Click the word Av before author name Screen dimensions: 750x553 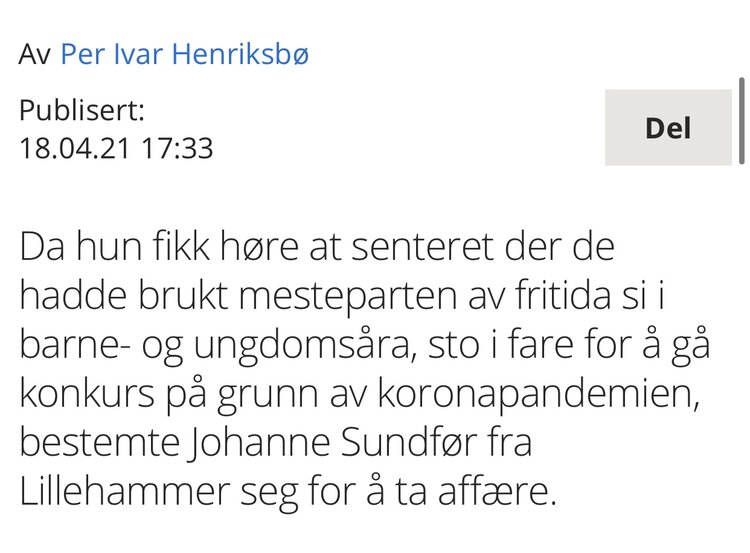[34, 54]
